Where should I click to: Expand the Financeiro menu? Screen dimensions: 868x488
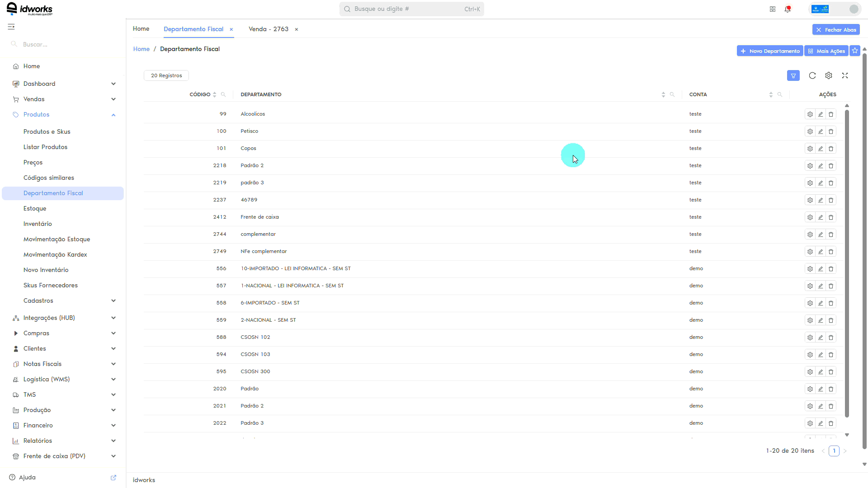(x=64, y=426)
